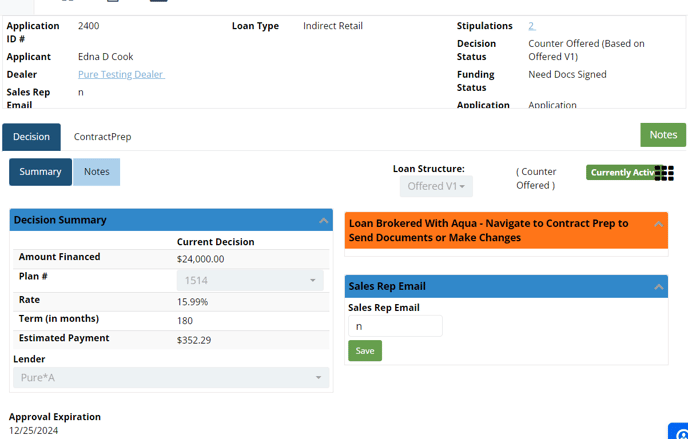Open the grid drag-handle icon beside Currently Active
The height and width of the screenshot is (439, 688).
pos(664,173)
